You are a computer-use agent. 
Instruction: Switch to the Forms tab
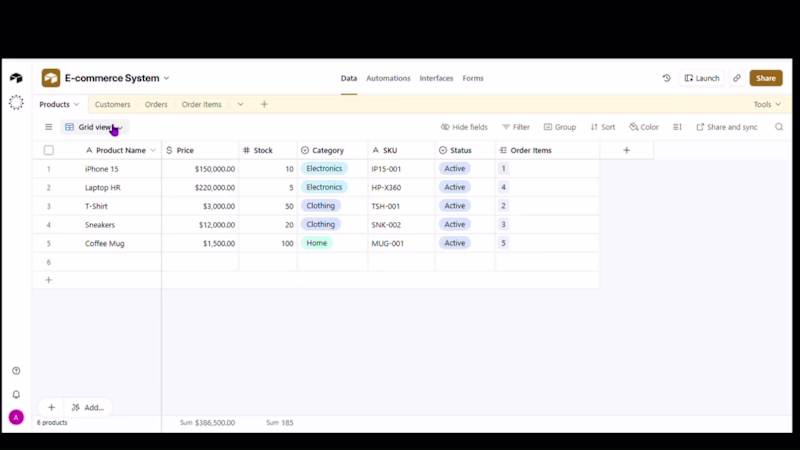pos(473,78)
